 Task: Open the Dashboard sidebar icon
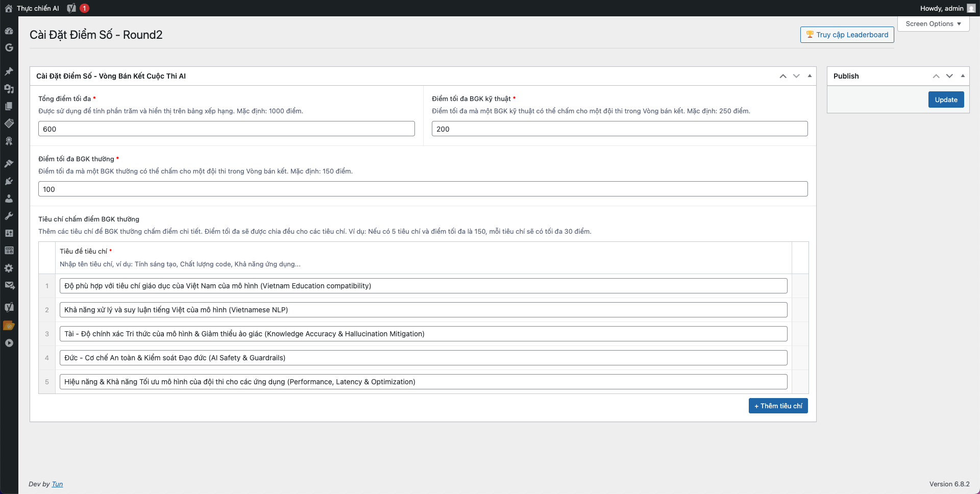pos(9,31)
